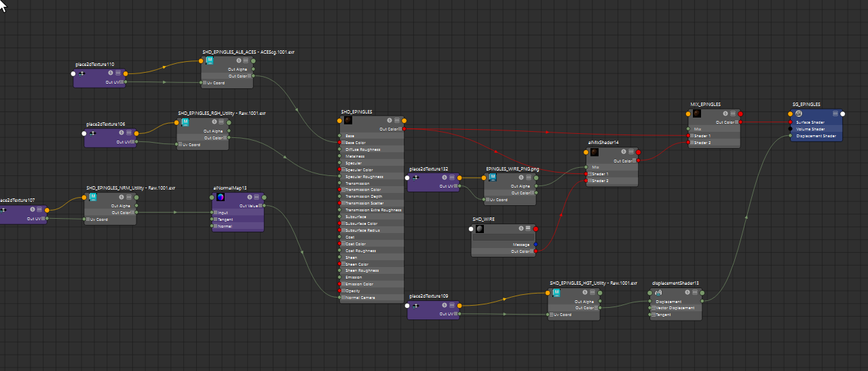Click the displacementShader13 node icon
This screenshot has height=371, width=868.
coord(658,292)
